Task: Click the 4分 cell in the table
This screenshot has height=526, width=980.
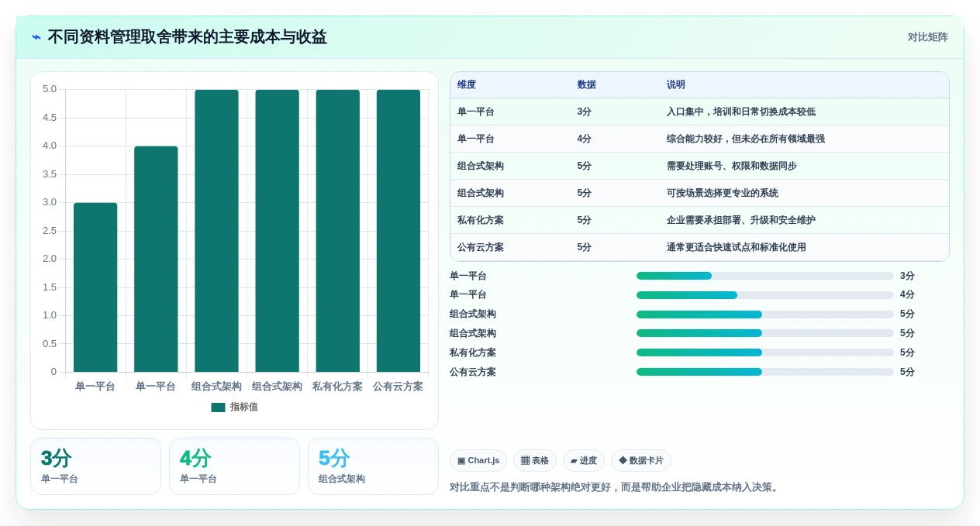Action: coord(585,139)
